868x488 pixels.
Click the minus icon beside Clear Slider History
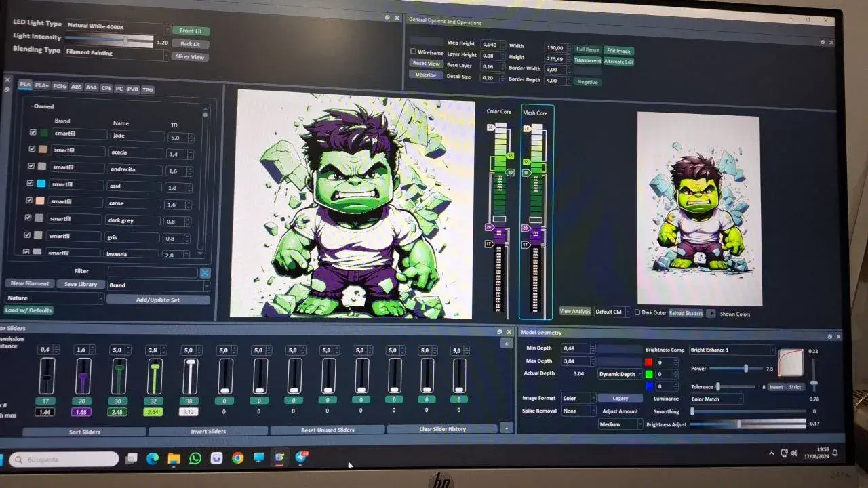point(506,428)
